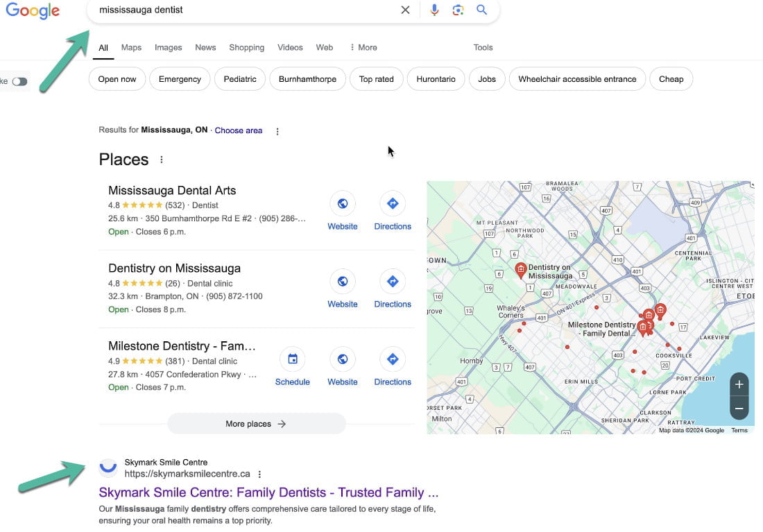The height and width of the screenshot is (532, 763).
Task: Click the More places button
Action: click(x=256, y=424)
